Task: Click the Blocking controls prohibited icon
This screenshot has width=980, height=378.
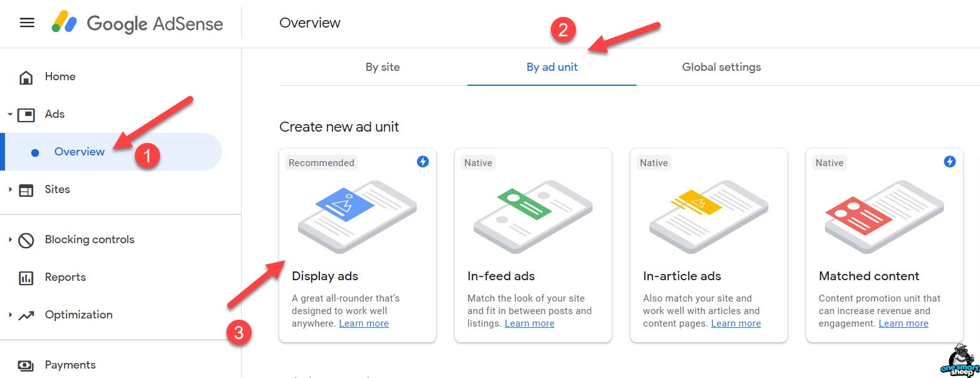Action: 26,240
